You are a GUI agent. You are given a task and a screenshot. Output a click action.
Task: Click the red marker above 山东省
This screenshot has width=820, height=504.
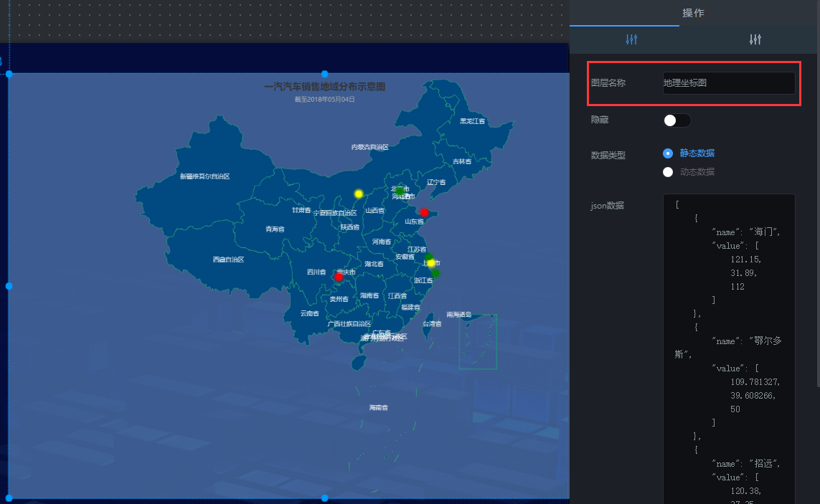424,213
